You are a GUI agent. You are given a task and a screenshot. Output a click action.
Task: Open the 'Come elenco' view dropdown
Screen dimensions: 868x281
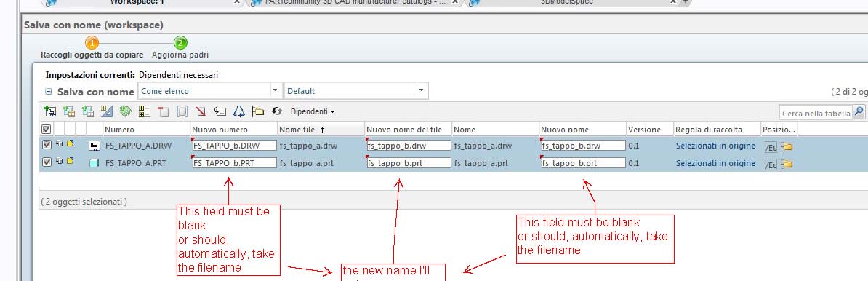click(210, 90)
